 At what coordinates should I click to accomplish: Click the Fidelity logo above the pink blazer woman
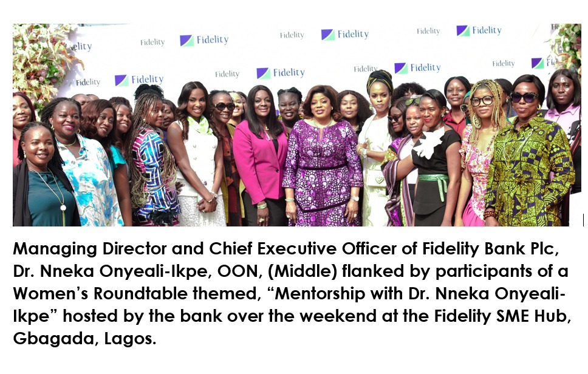280,73
